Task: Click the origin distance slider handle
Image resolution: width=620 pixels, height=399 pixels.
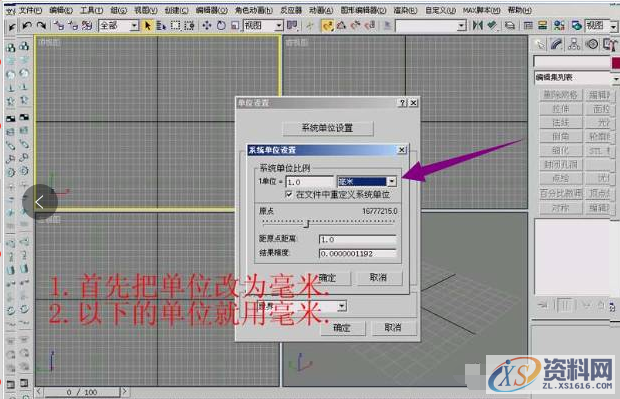Action: (x=306, y=224)
